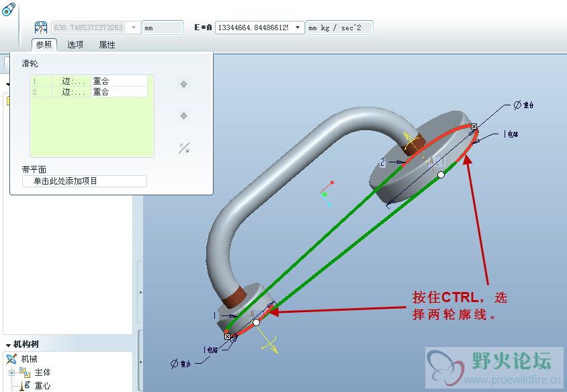
Task: Click the move down arrow icon
Action: pos(183,116)
